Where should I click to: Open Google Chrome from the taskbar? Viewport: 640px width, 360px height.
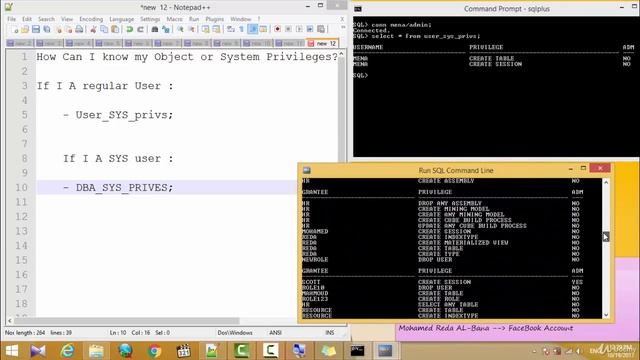click(x=154, y=351)
